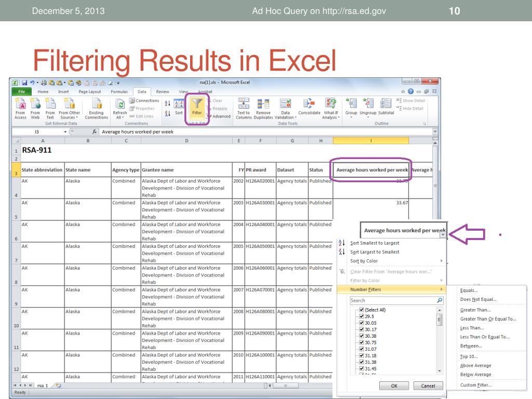Viewport: 532px width, 399px height.
Task: Open Data Validation
Action: pyautogui.click(x=285, y=109)
